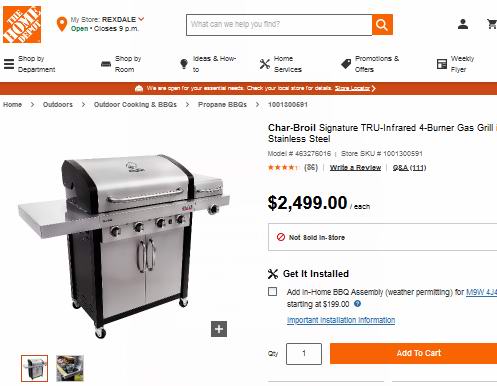
Task: Click the store location pin icon
Action: click(x=62, y=24)
